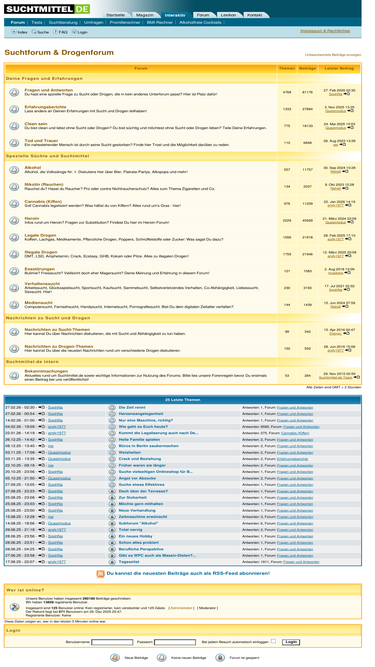
Task: Select the Interaktiv tab
Action: [175, 15]
